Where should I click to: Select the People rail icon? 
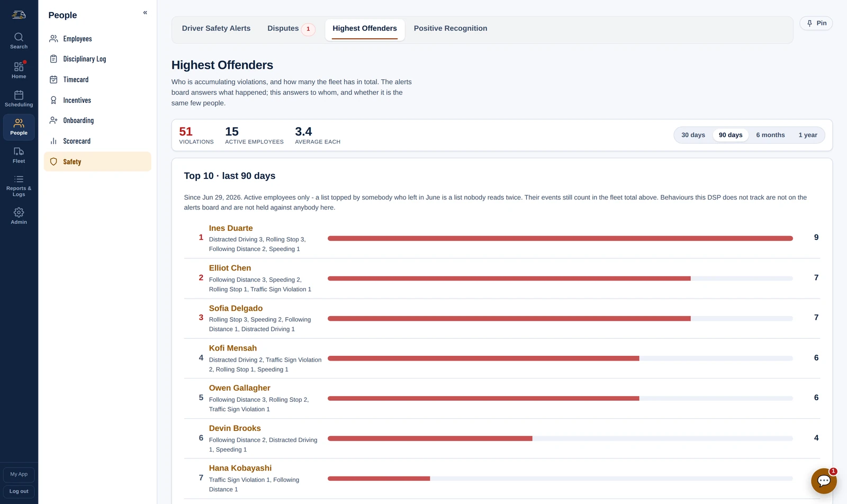pyautogui.click(x=19, y=127)
